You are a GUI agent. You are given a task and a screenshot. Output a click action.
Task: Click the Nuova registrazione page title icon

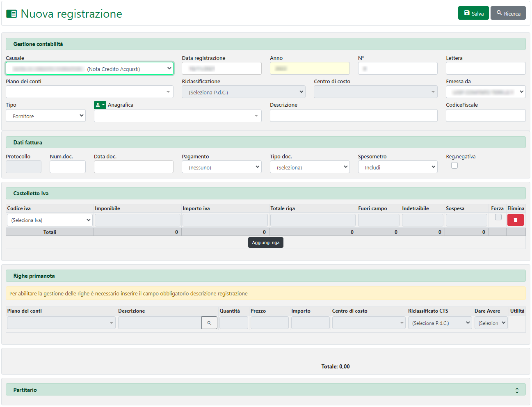11,14
